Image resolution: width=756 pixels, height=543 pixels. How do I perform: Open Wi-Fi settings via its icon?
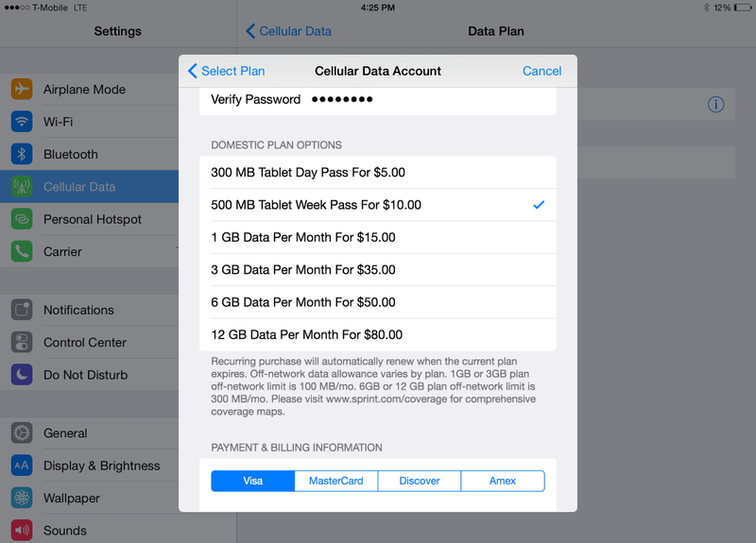22,122
